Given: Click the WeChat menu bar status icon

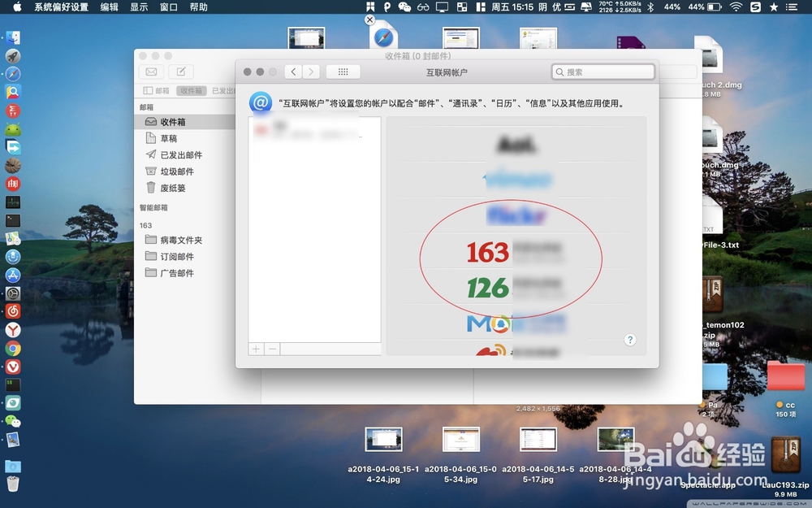Looking at the screenshot, I should pos(404,7).
